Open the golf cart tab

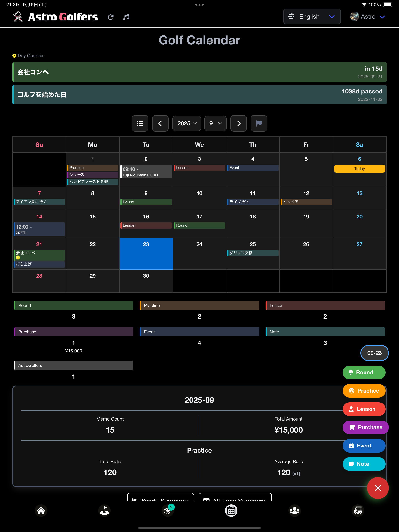point(358,511)
